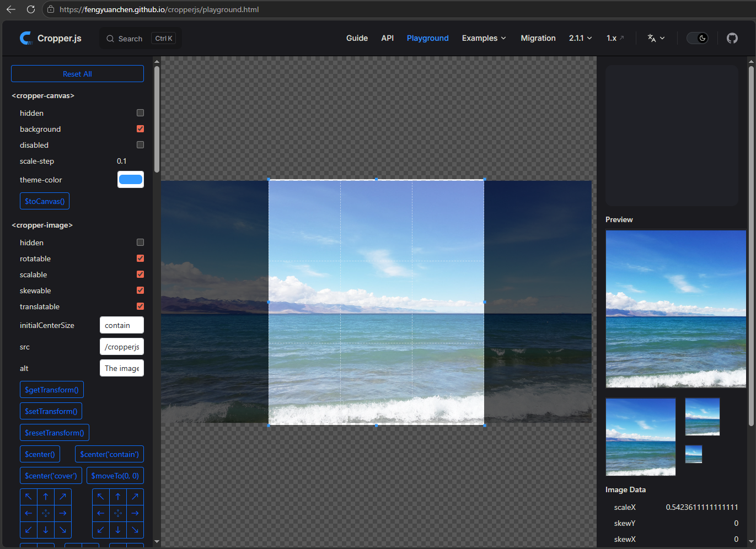
Task: Click left arrow in left arrow grid
Action: point(29,513)
